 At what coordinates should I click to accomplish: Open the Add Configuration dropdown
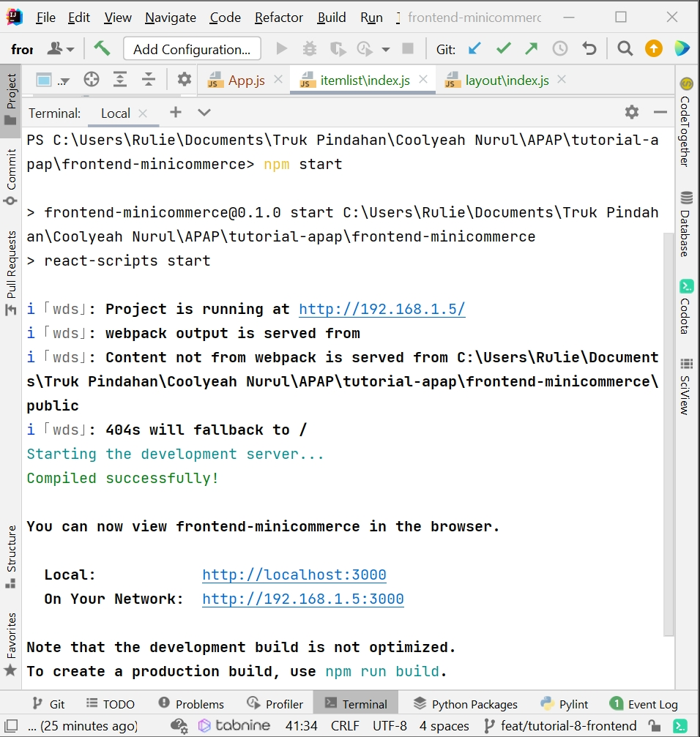pyautogui.click(x=192, y=48)
